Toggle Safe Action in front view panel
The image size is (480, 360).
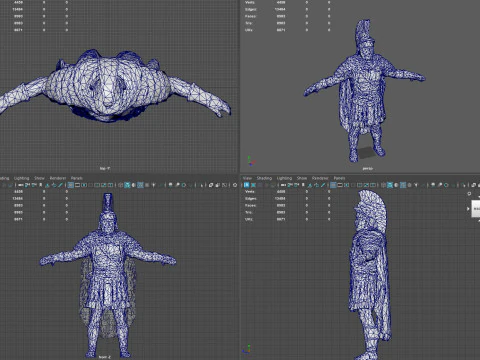point(104,185)
